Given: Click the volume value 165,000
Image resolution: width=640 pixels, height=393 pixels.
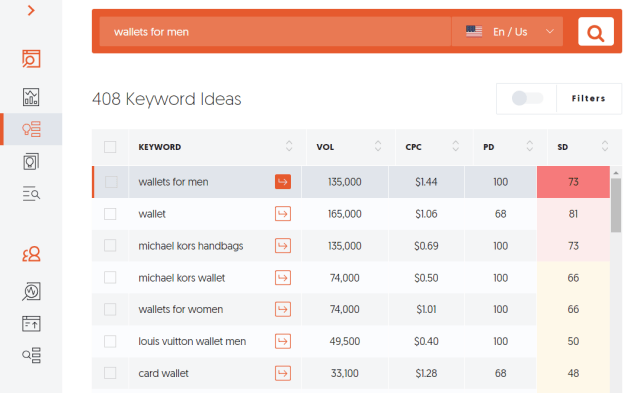Looking at the screenshot, I should tap(344, 214).
